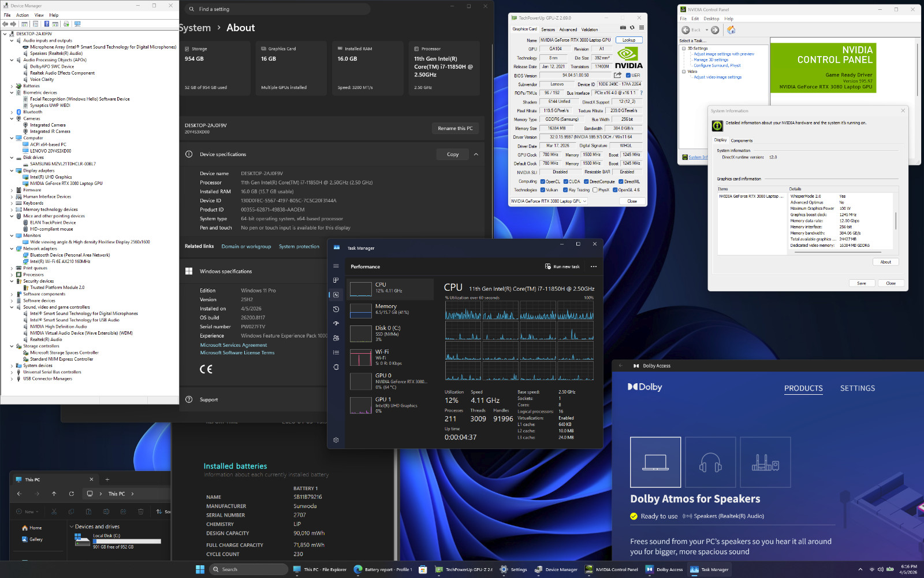Open the Action menu in Device Manager
924x578 pixels.
tap(23, 15)
